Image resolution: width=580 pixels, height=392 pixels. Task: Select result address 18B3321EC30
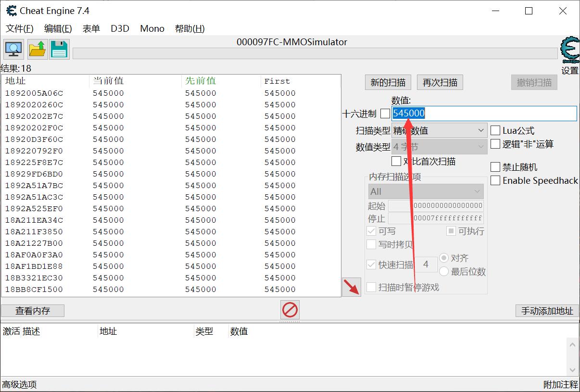34,278
